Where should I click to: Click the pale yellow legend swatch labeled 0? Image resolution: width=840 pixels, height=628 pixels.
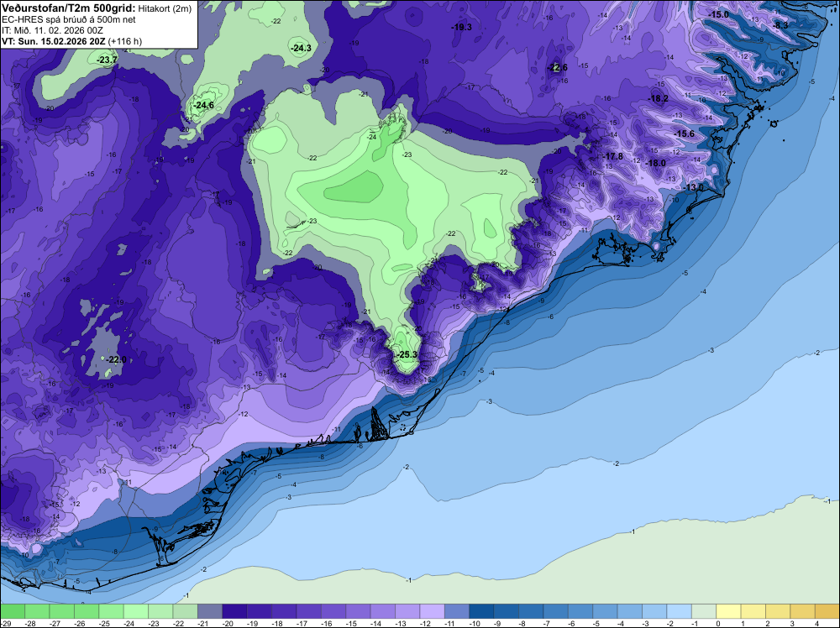click(728, 611)
